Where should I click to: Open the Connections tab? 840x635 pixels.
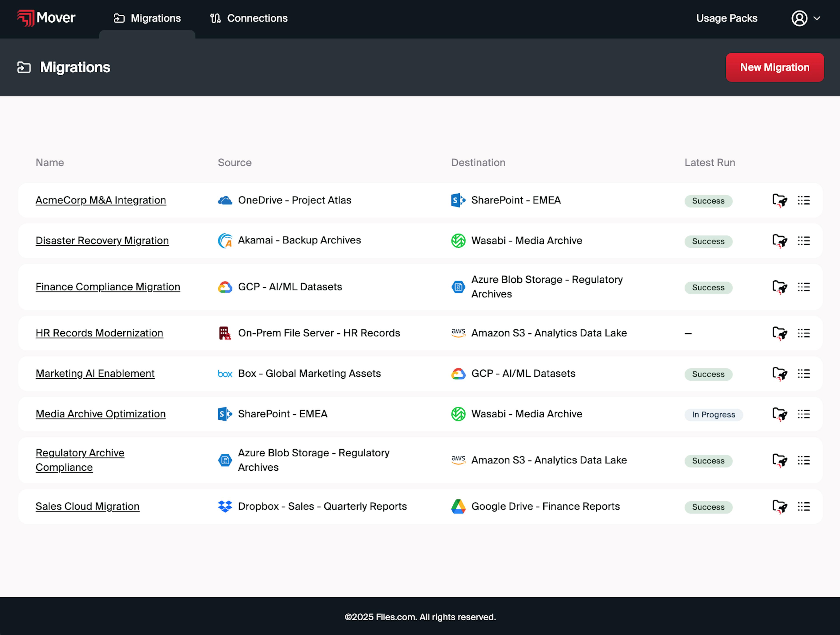(249, 18)
